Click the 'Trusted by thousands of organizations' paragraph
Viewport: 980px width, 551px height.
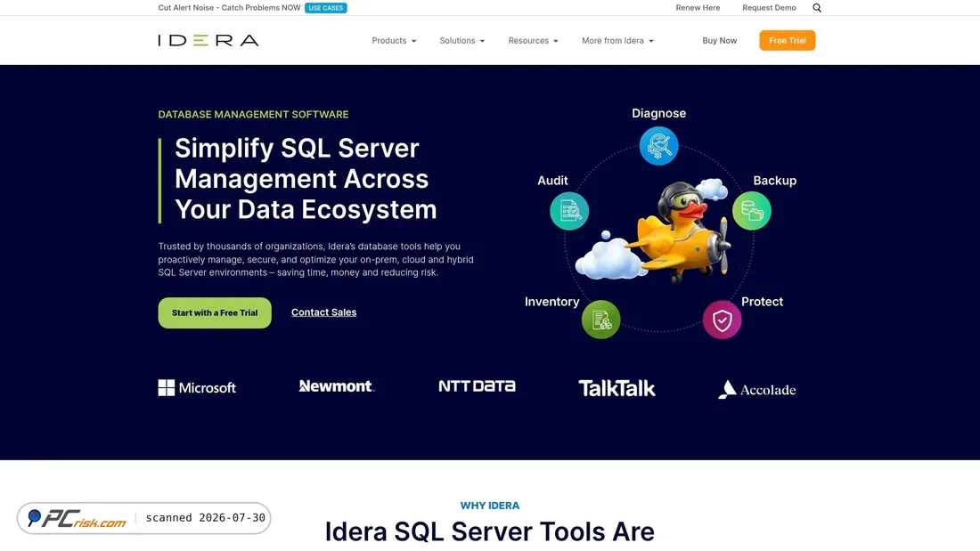click(x=315, y=259)
